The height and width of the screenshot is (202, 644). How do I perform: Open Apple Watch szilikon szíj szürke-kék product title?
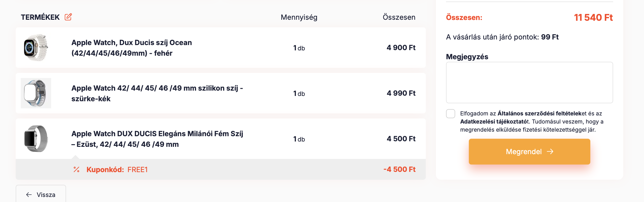157,93
